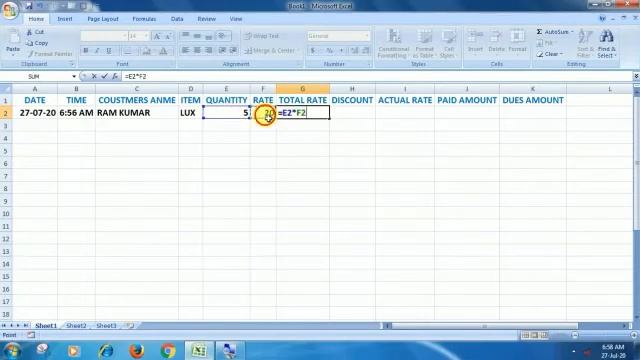The height and width of the screenshot is (360, 640).
Task: Expand the Clear dropdown
Action: point(561,54)
